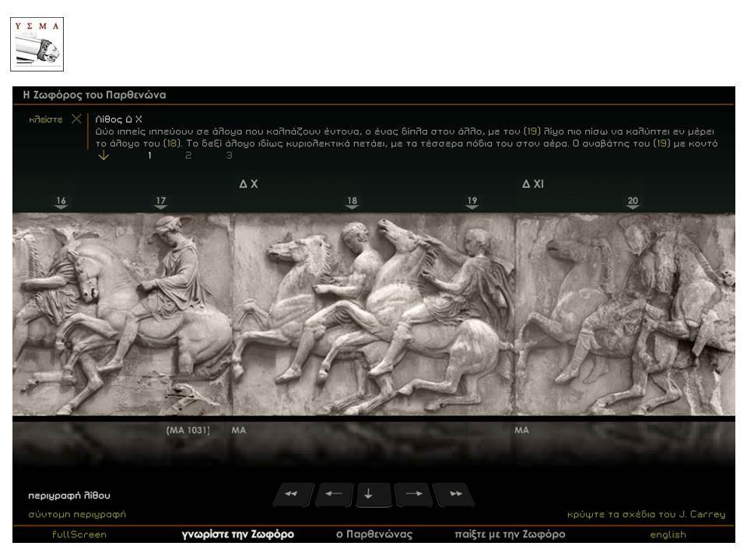
Task: Go to description page 2
Action: [188, 156]
